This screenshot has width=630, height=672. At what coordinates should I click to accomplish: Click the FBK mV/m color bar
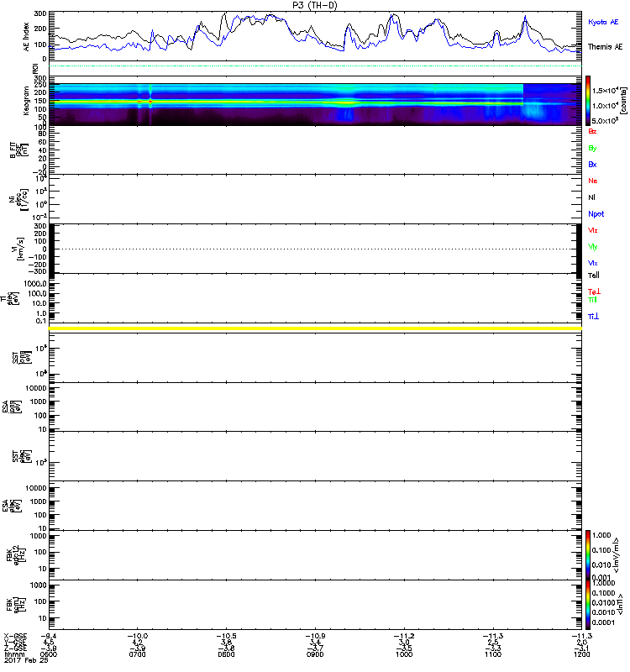point(588,555)
